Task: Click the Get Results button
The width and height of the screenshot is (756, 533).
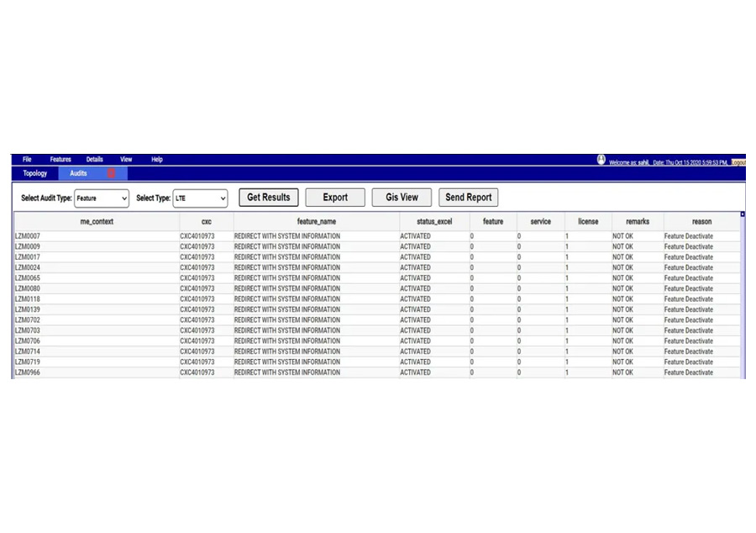Action: click(x=268, y=198)
